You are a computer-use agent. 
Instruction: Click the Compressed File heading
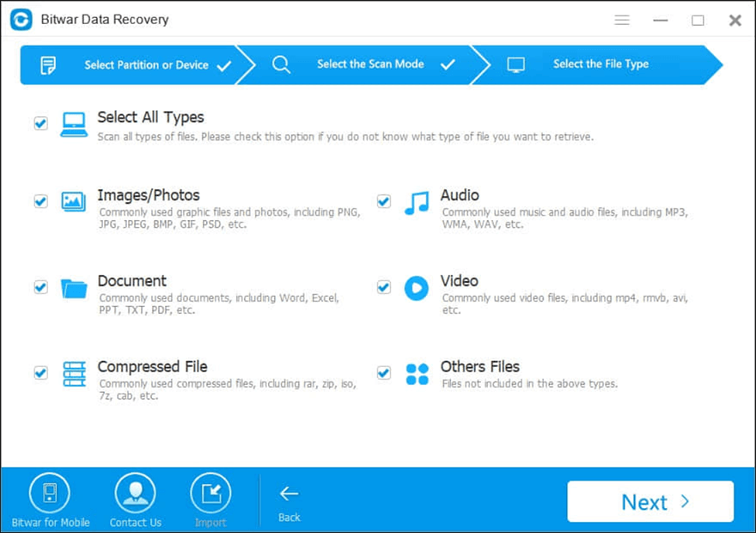click(152, 367)
